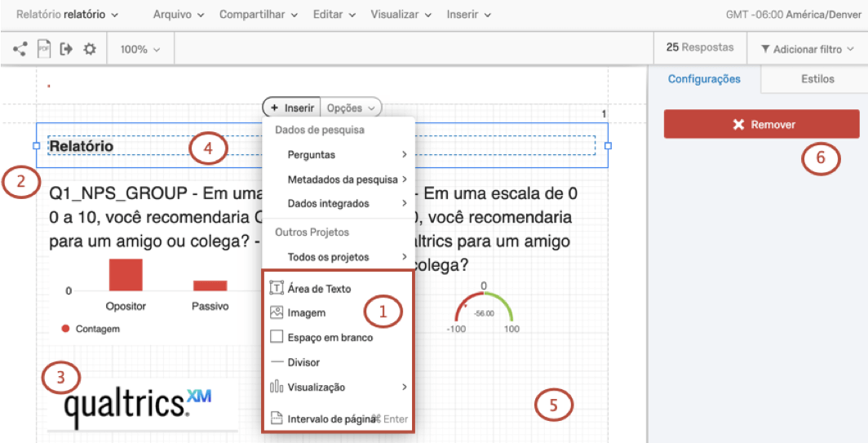Image resolution: width=868 pixels, height=443 pixels.
Task: Open the settings gear icon
Action: click(90, 49)
